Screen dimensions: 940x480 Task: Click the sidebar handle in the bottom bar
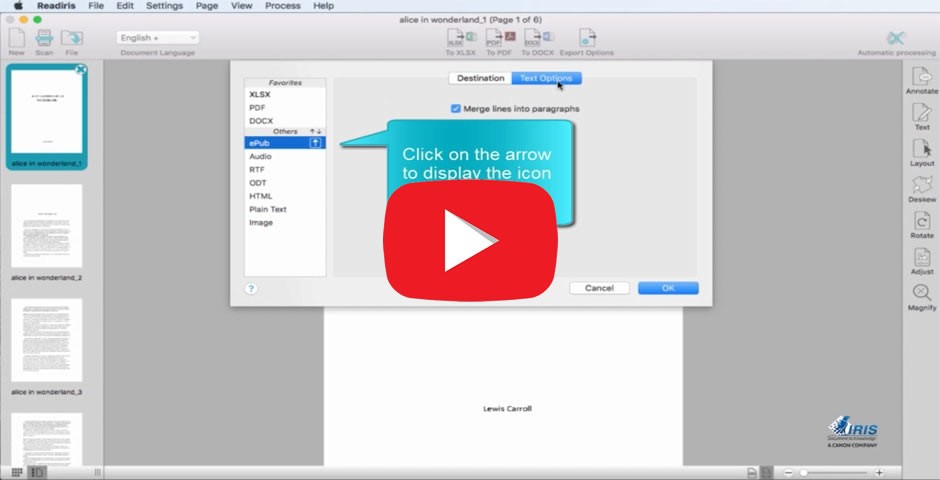[x=98, y=473]
